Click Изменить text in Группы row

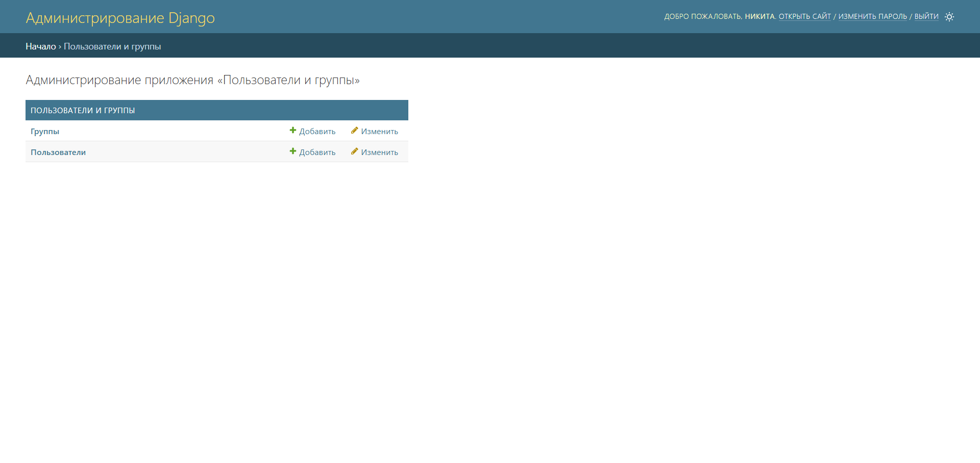(380, 132)
